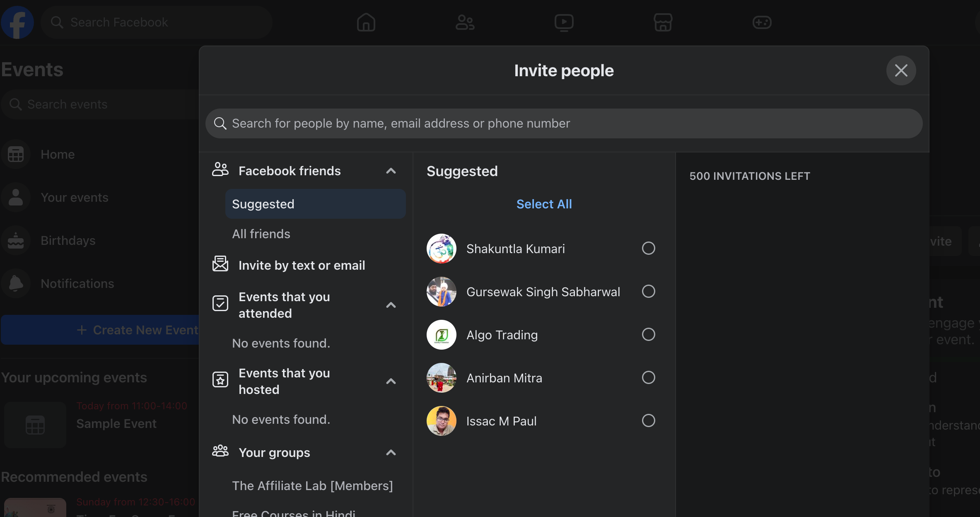Click the magnifier icon in Search Facebook
This screenshot has width=980, height=517.
[57, 22]
